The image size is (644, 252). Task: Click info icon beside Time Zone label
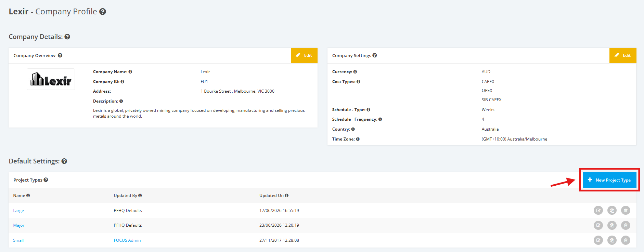click(x=358, y=139)
